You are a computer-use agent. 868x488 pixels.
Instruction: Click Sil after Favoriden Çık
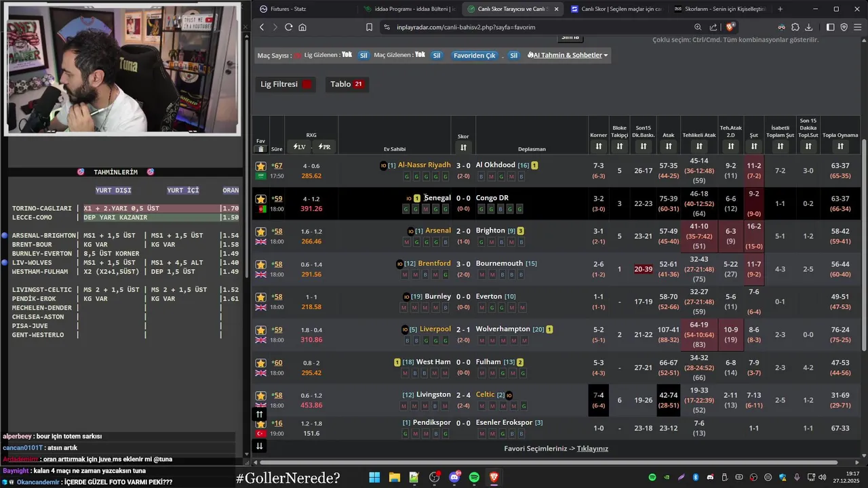(513, 56)
